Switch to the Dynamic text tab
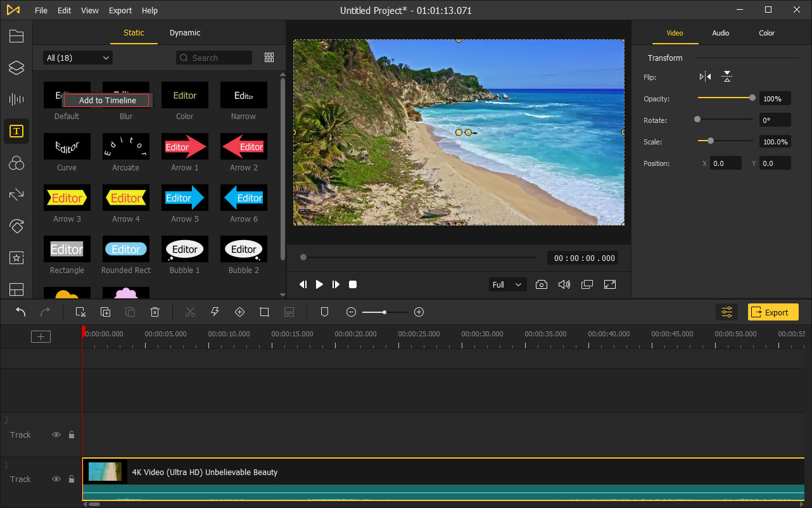This screenshot has width=812, height=508. (x=185, y=33)
